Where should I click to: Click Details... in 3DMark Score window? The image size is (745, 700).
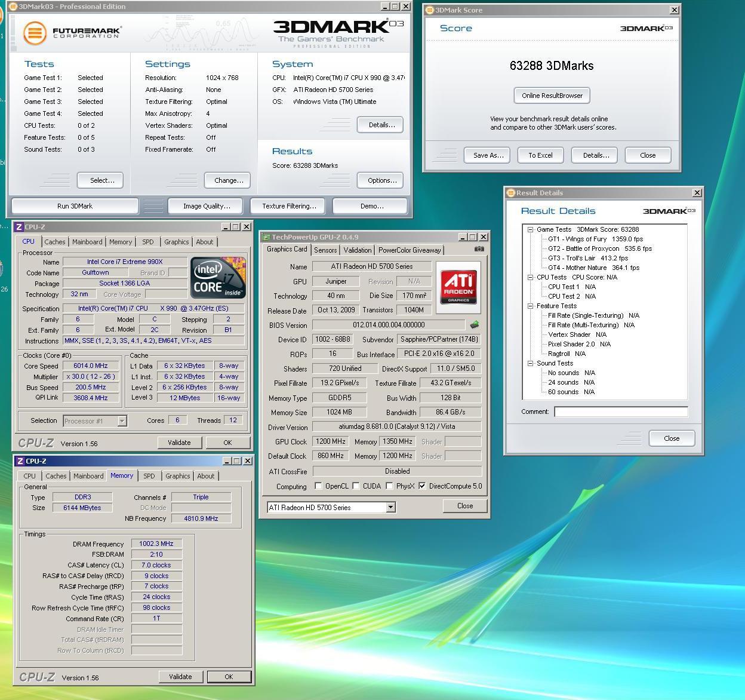[x=596, y=155]
